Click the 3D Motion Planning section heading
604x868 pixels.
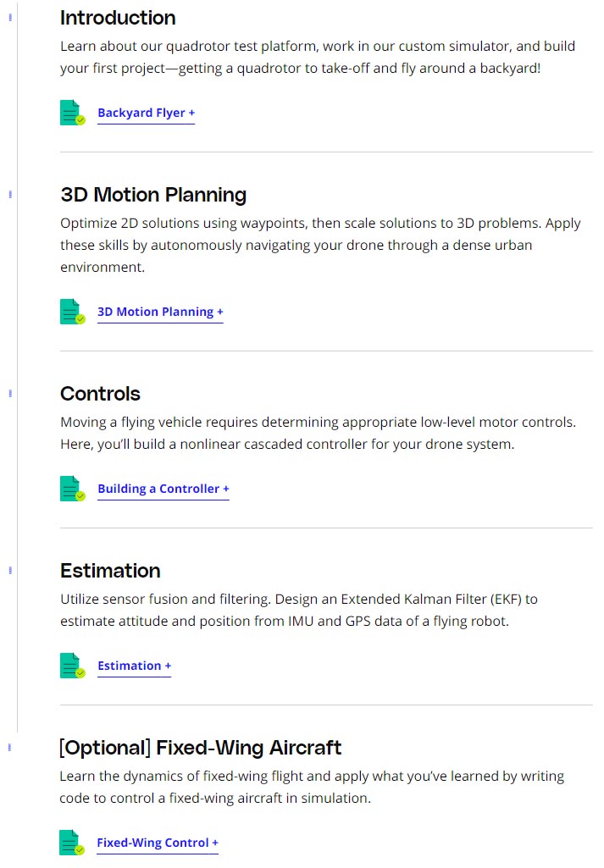click(153, 195)
